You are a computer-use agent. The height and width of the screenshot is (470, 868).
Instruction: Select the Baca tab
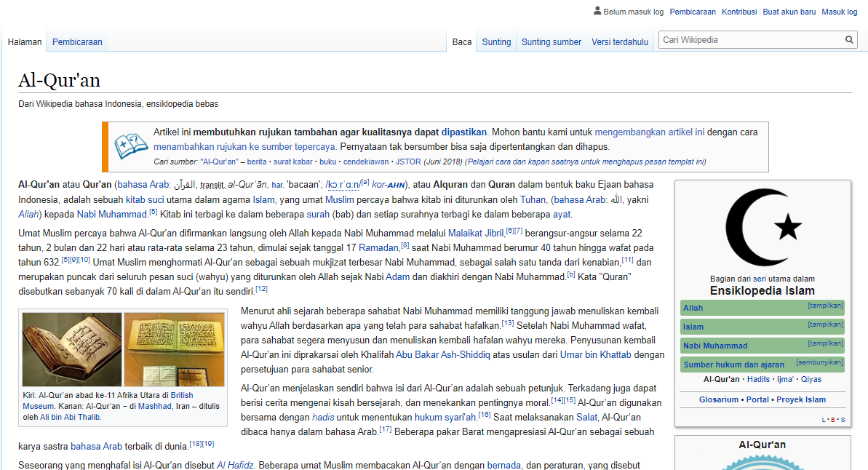(462, 42)
